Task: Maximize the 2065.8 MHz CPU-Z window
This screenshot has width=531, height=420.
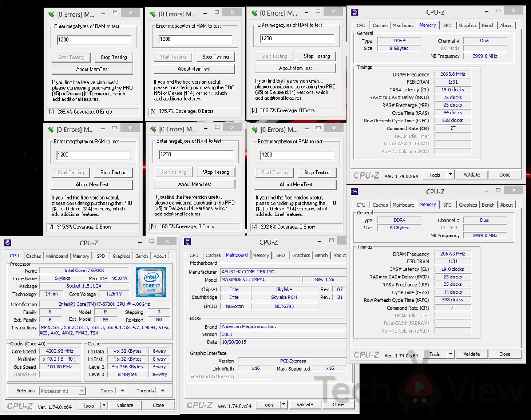Action: [x=498, y=11]
